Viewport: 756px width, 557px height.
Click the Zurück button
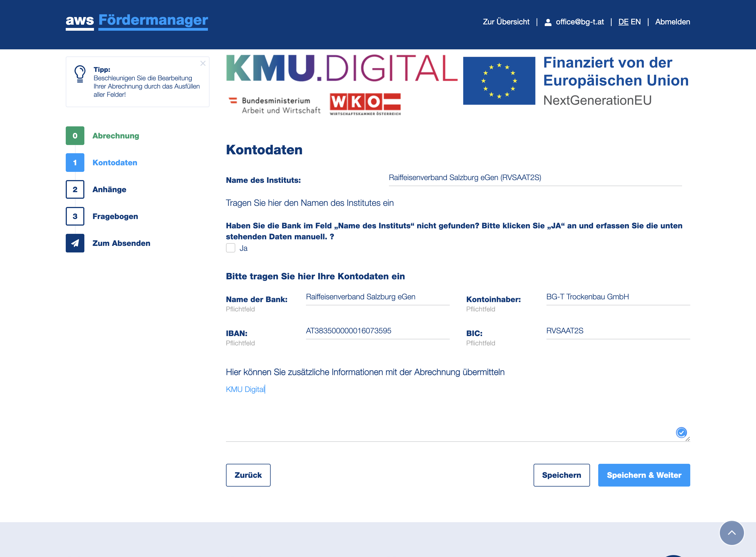[248, 475]
